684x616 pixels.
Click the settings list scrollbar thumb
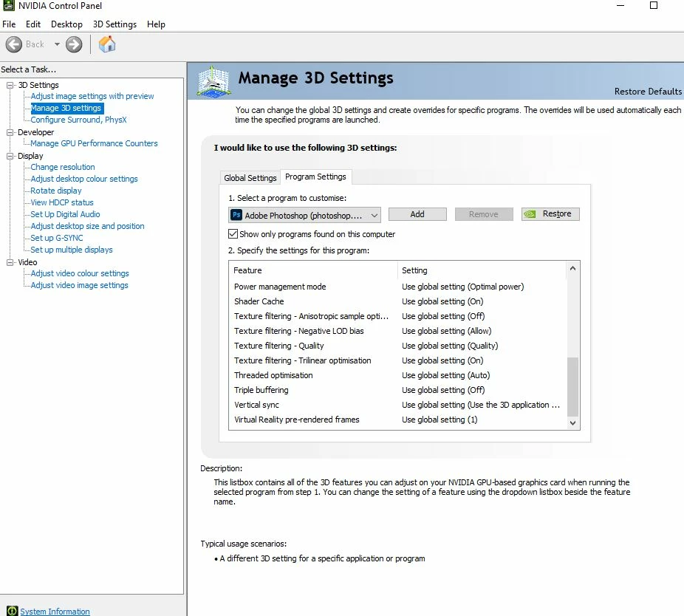coord(572,386)
